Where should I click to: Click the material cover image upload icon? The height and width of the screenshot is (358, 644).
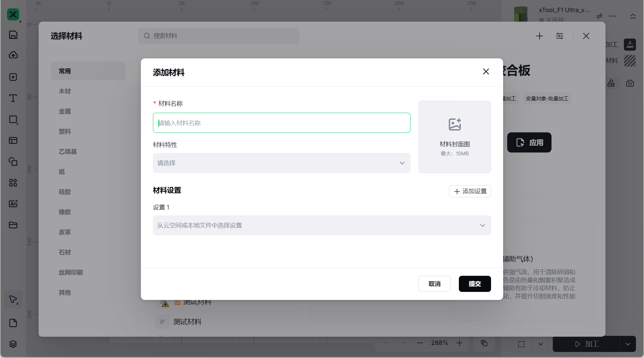coord(454,124)
